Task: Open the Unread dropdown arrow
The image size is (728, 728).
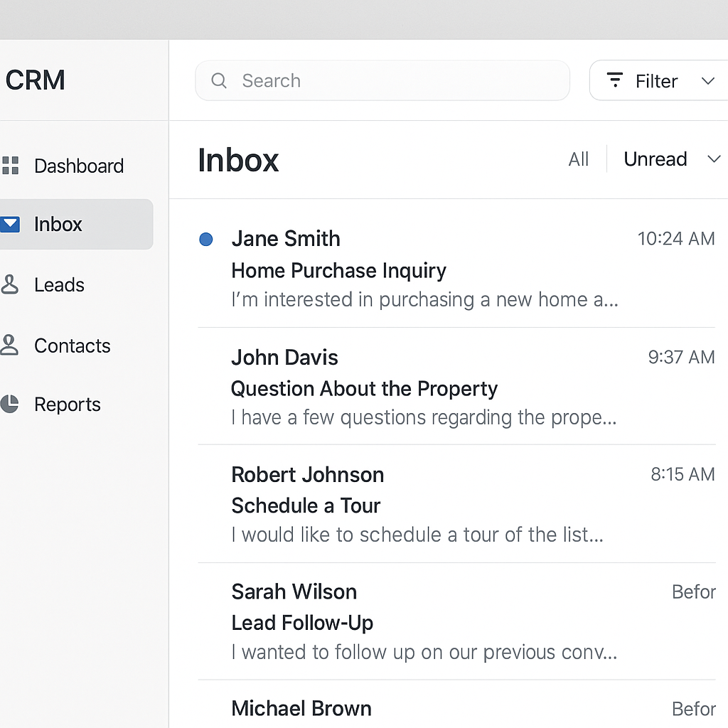Action: point(714,159)
